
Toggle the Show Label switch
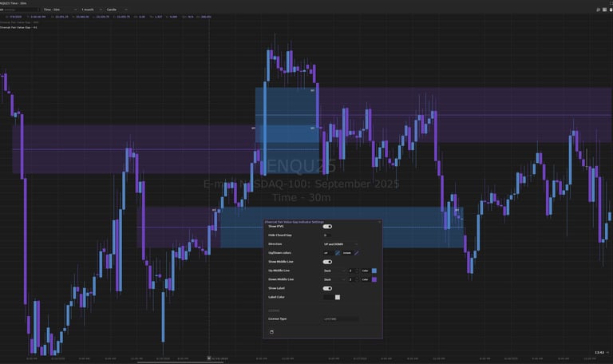click(x=327, y=288)
